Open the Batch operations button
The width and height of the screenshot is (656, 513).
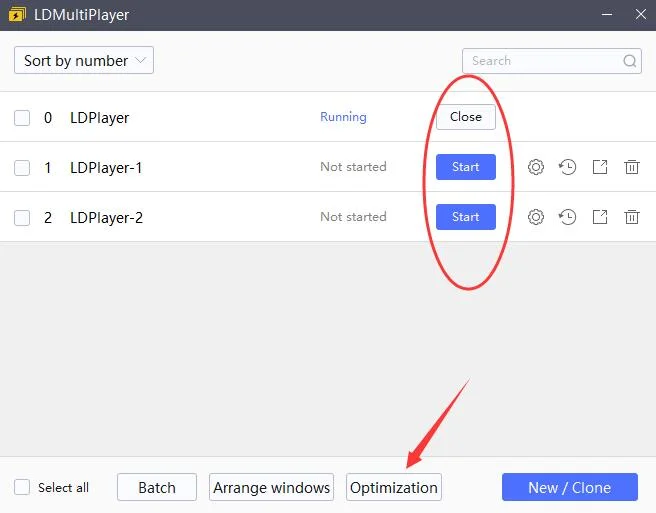click(157, 487)
